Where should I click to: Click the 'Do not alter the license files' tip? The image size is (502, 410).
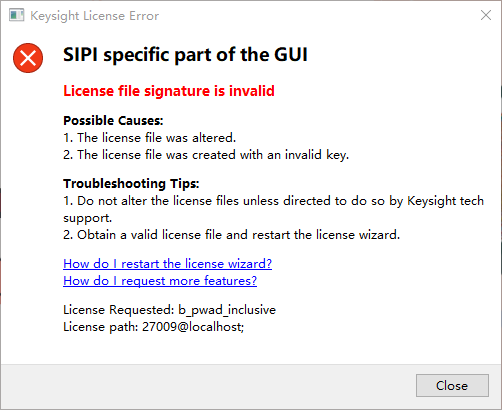[273, 201]
